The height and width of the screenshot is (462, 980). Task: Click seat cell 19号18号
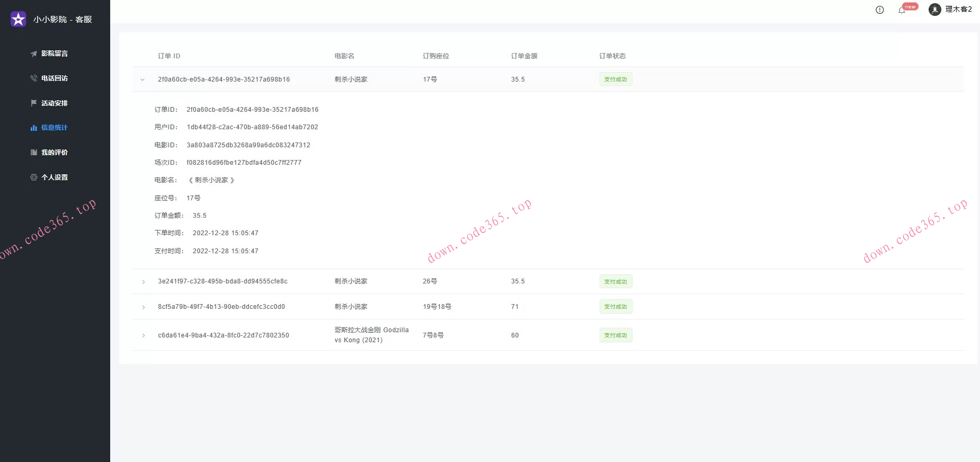437,307
